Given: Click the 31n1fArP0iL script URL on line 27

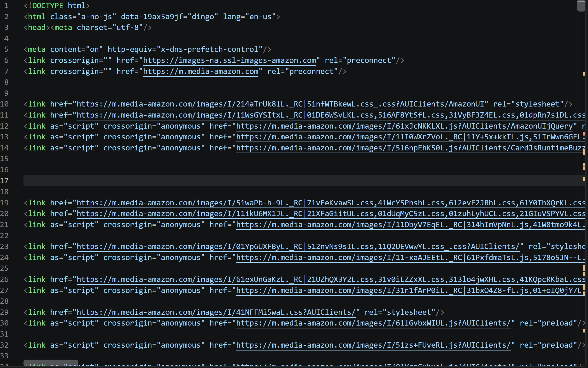Looking at the screenshot, I should [x=411, y=290].
